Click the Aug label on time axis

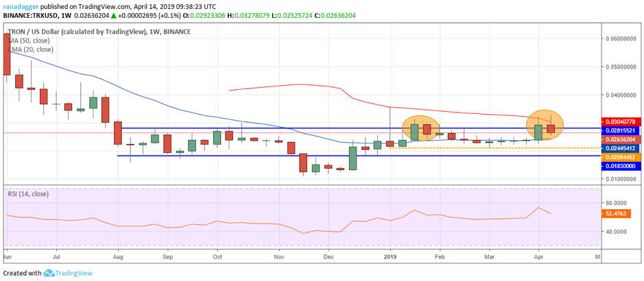point(118,256)
